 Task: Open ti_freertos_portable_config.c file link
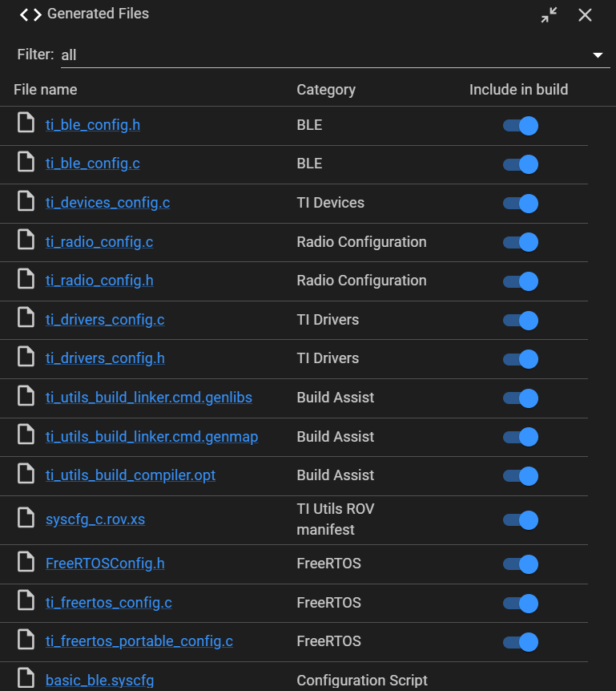[139, 640]
